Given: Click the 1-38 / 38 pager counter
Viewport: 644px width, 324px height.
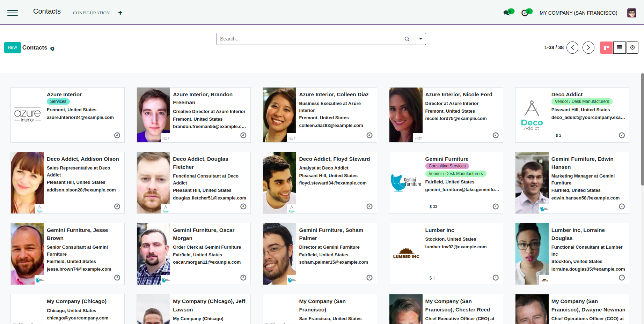Looking at the screenshot, I should [554, 47].
